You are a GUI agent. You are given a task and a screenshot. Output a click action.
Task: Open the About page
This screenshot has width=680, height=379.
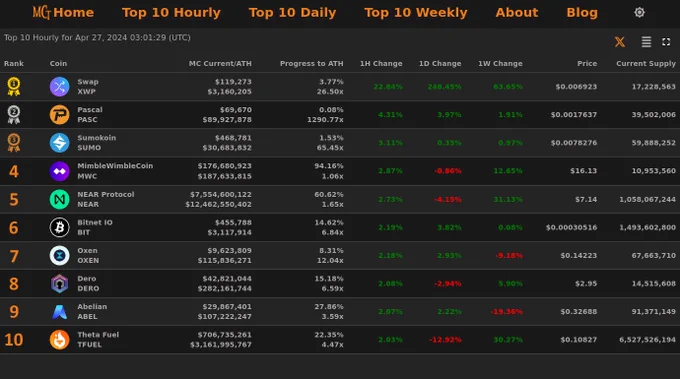tap(517, 13)
